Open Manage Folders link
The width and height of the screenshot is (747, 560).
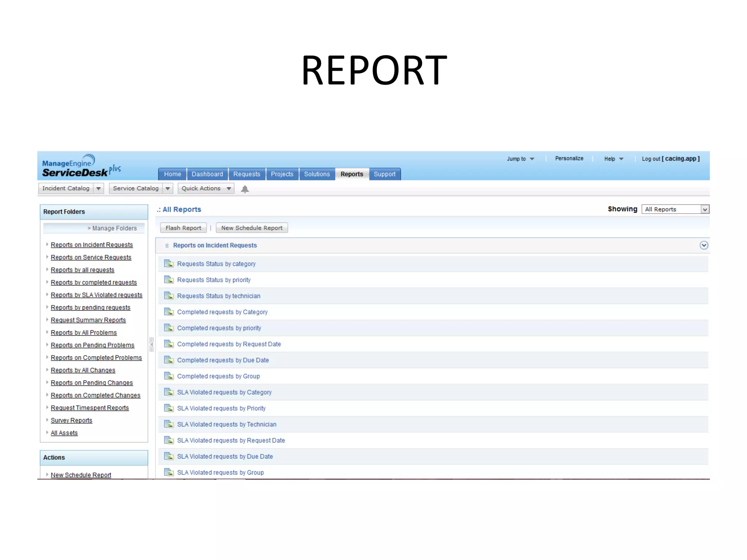pyautogui.click(x=112, y=228)
